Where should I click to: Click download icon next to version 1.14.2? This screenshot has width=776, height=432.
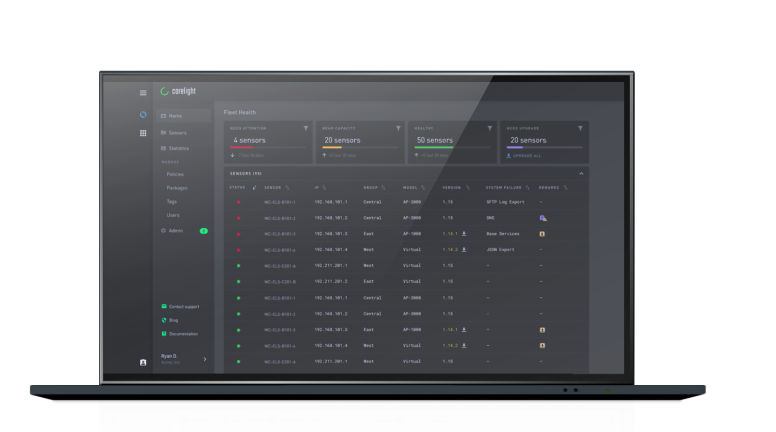click(464, 249)
